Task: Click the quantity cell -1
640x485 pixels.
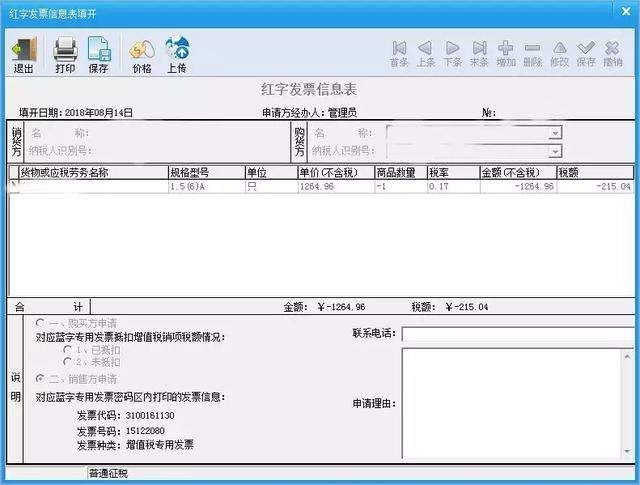Action: tap(400, 187)
